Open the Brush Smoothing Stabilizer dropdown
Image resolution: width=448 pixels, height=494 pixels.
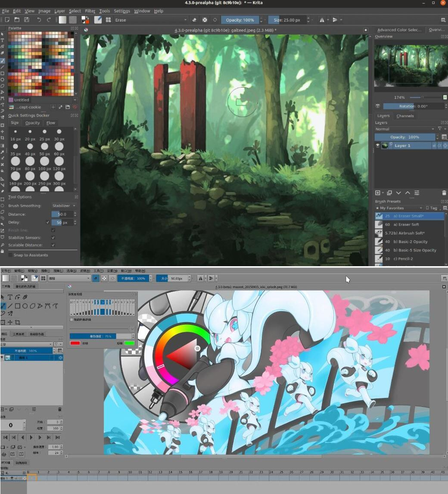point(64,205)
